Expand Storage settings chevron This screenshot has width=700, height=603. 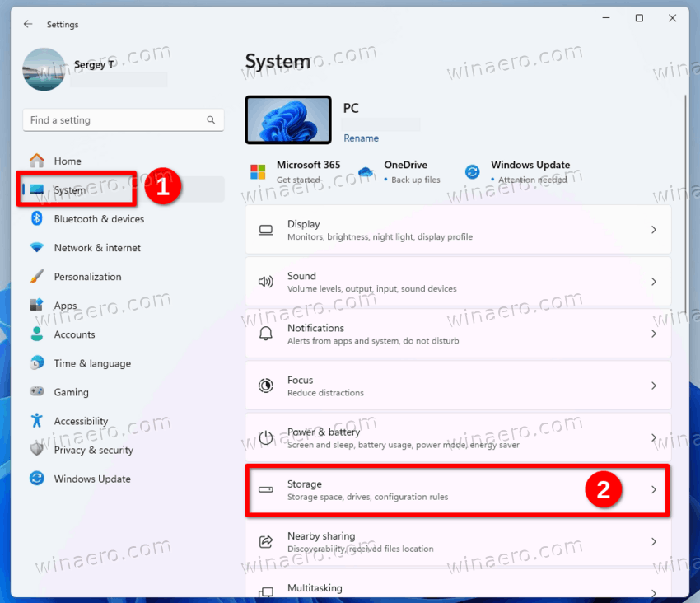(654, 489)
